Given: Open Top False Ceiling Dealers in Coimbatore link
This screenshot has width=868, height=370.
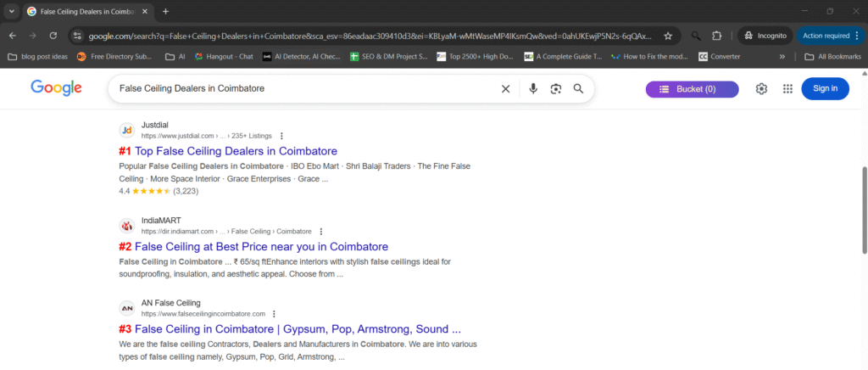Looking at the screenshot, I should coord(236,151).
